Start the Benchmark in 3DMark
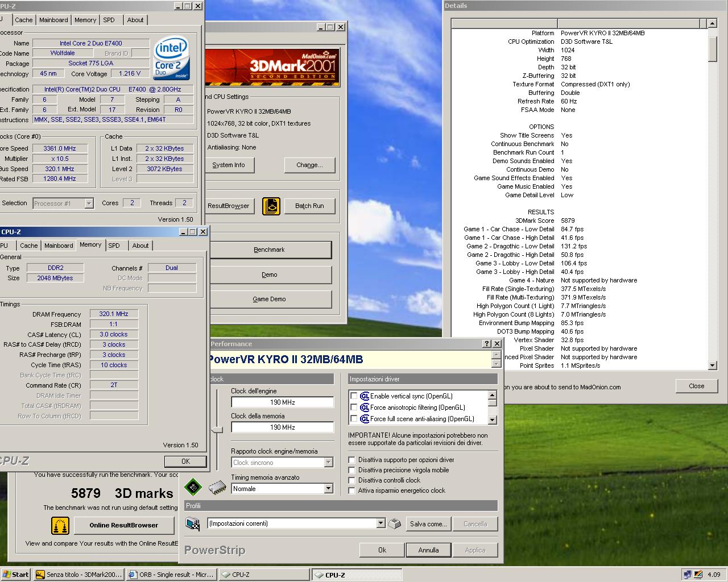This screenshot has width=728, height=582. 268,250
